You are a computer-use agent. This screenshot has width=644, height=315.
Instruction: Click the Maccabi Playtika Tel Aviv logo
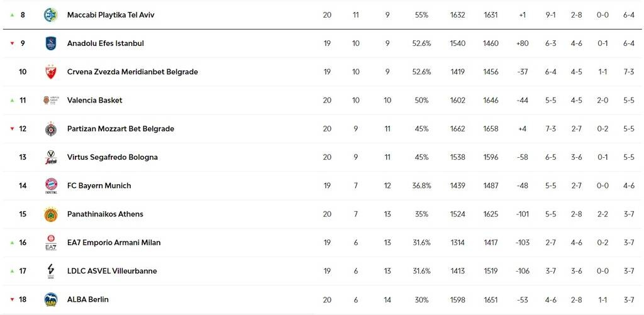tap(51, 15)
